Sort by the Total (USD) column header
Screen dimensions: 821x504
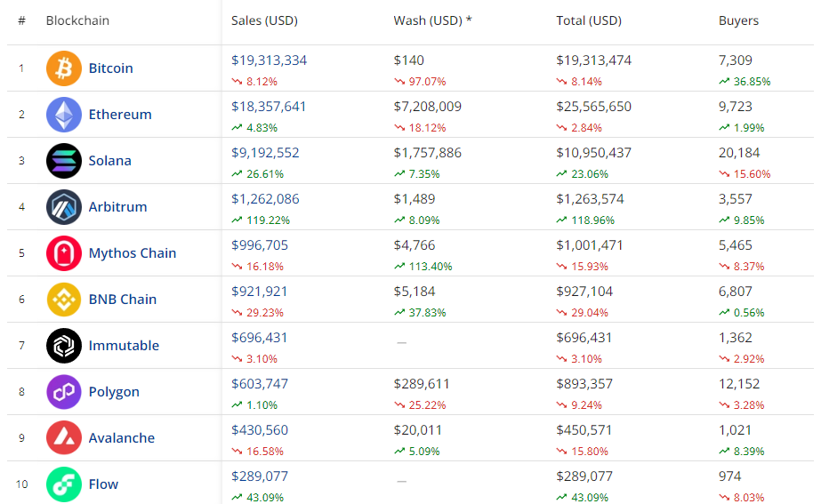coord(589,20)
